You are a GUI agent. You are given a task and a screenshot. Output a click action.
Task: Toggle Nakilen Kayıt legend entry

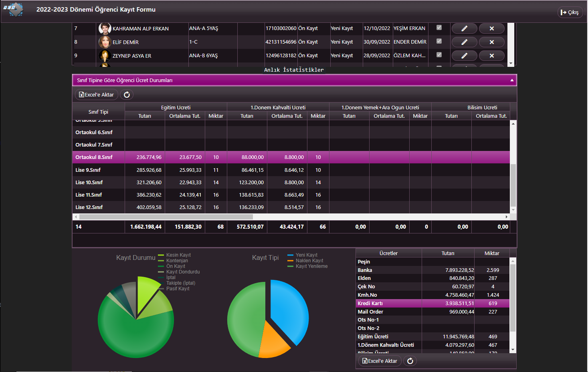point(305,261)
